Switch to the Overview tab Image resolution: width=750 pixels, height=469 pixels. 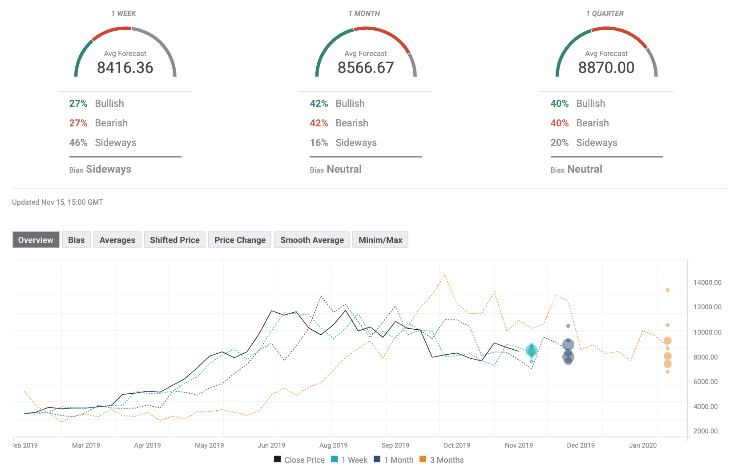tap(35, 240)
